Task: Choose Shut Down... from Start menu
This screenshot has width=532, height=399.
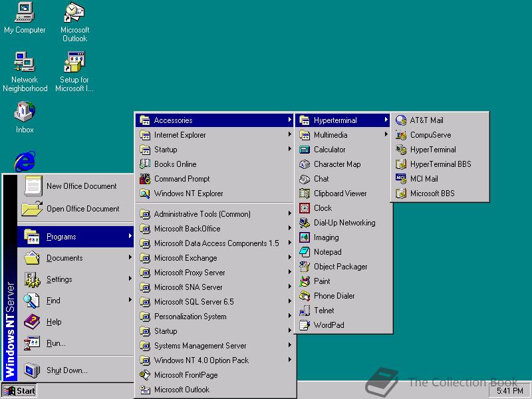Action: tap(75, 370)
